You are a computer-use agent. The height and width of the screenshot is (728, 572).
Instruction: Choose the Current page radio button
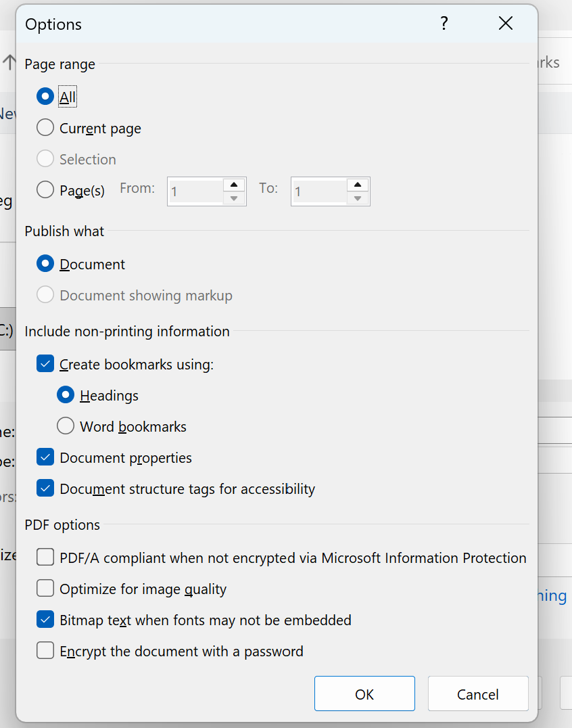click(45, 128)
